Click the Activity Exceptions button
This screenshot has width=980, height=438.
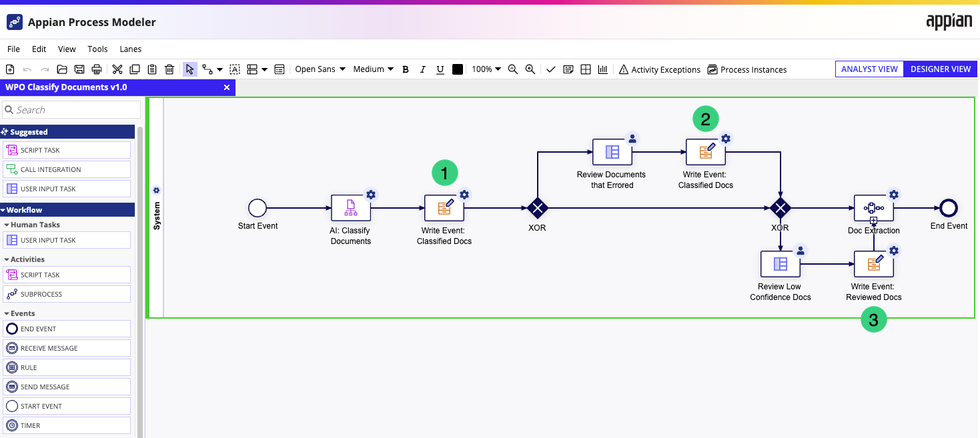point(660,69)
